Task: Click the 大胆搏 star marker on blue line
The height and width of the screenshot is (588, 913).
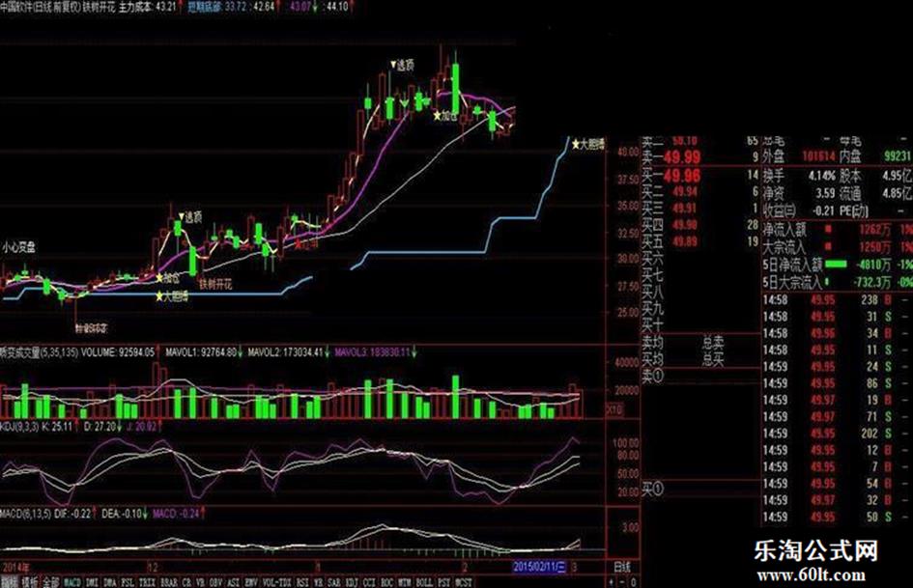Action: click(172, 296)
